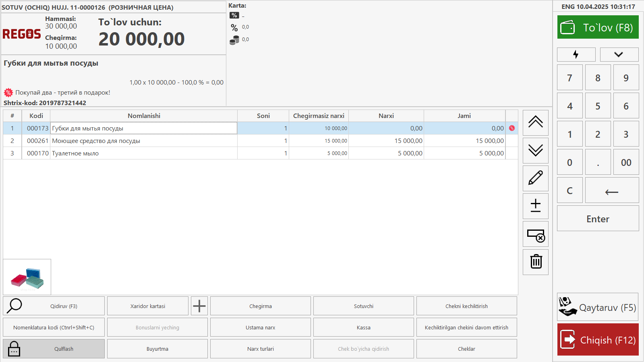
Task: Click the magnifier Qidiruv (F3) search button
Action: coord(54,306)
